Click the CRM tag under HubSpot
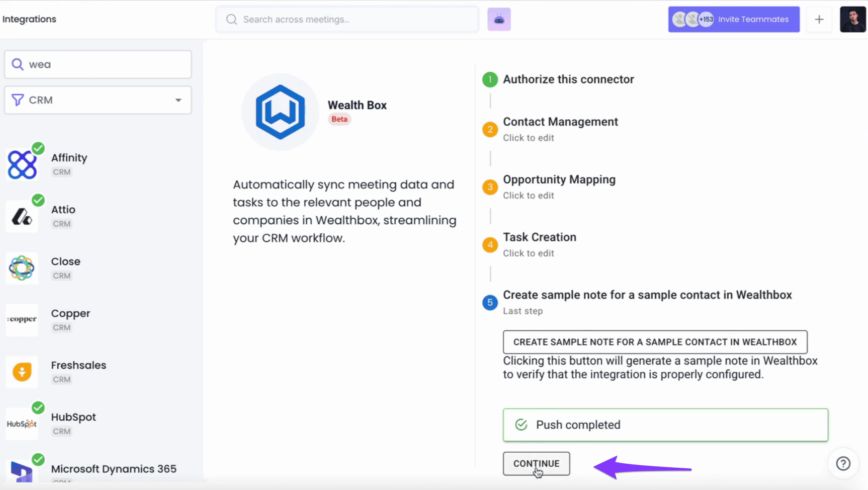This screenshot has width=868, height=490. click(x=62, y=431)
